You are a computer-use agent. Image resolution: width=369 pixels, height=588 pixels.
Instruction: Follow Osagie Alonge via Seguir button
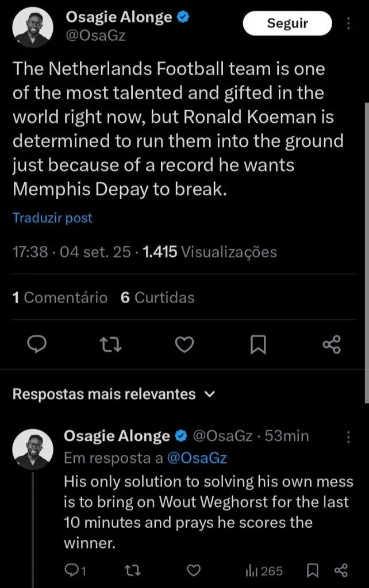pyautogui.click(x=287, y=24)
